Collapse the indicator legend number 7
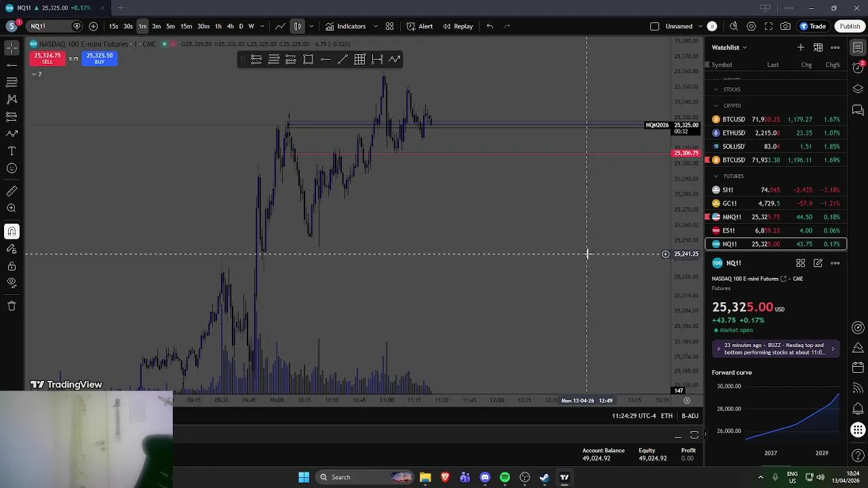The image size is (868, 488). [x=37, y=74]
